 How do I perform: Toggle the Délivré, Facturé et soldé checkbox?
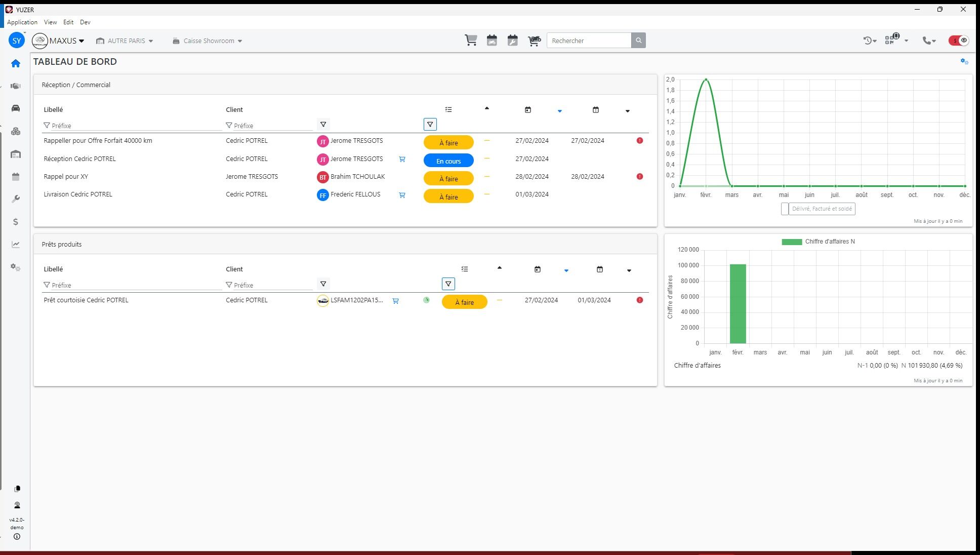click(785, 209)
